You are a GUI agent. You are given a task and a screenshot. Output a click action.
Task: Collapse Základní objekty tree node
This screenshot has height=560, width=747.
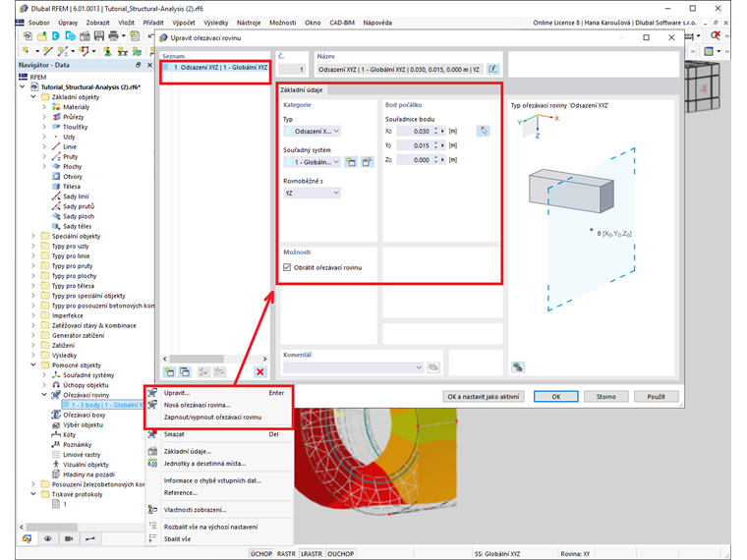click(x=33, y=96)
